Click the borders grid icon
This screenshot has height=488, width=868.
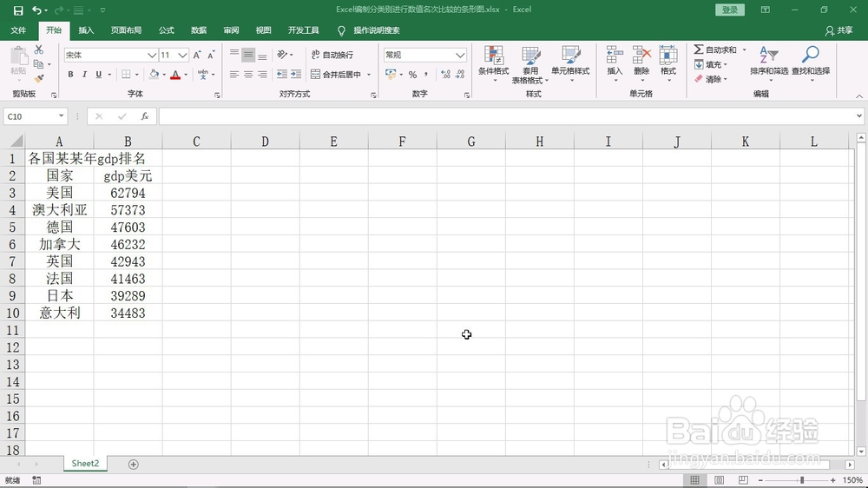coord(126,74)
